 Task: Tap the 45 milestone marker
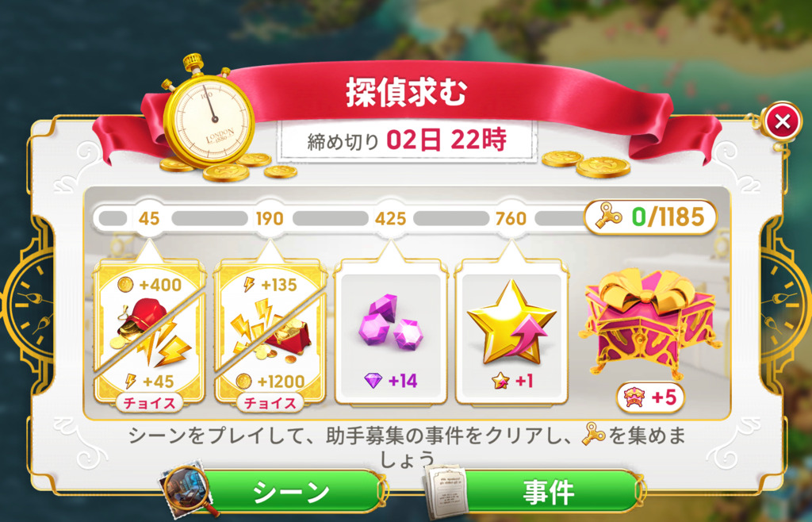tap(149, 218)
